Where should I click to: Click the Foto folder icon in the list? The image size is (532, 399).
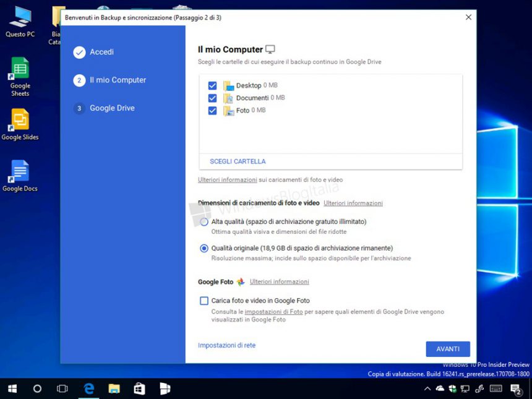(229, 111)
